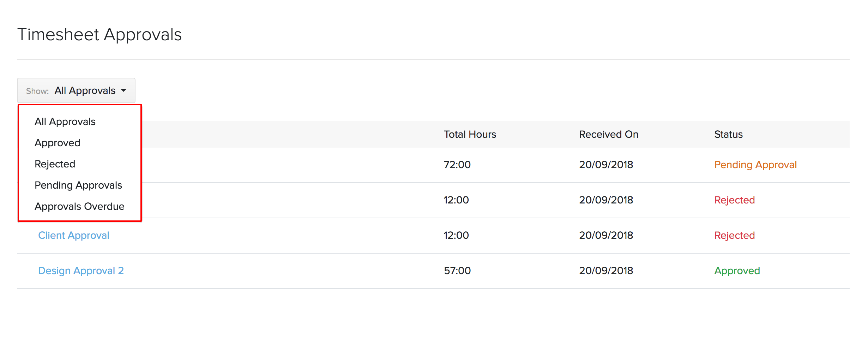The width and height of the screenshot is (868, 349).
Task: Click the Received On column header
Action: tap(609, 135)
